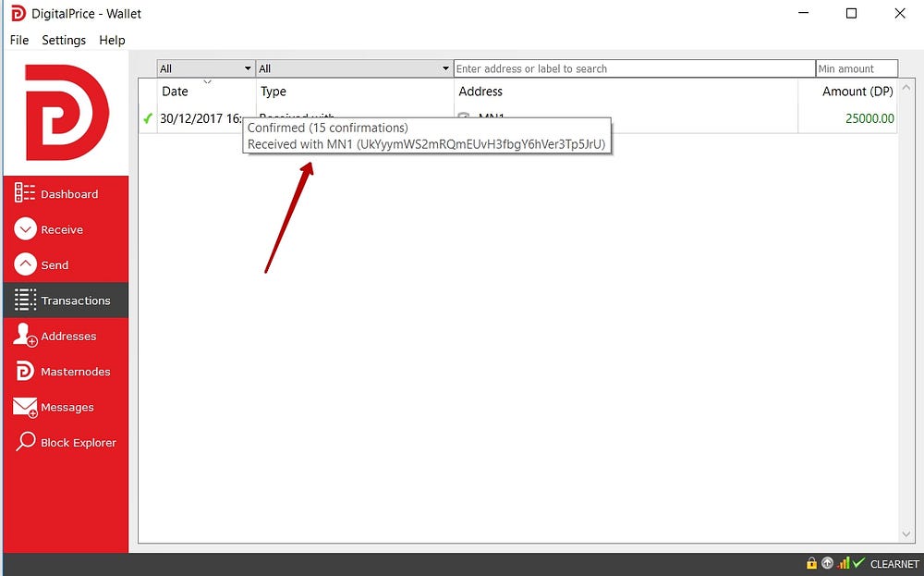924x576 pixels.
Task: Sort by the Amount (DP) column header
Action: [847, 92]
